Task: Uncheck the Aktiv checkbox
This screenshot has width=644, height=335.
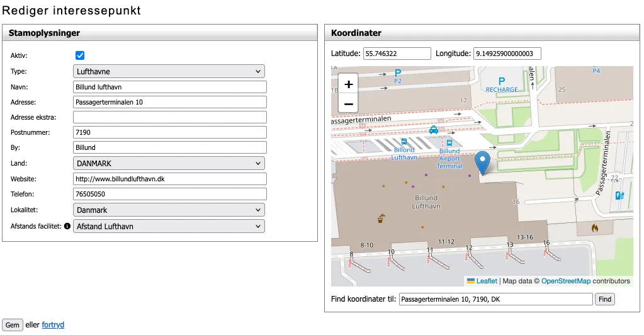Action: (x=80, y=55)
